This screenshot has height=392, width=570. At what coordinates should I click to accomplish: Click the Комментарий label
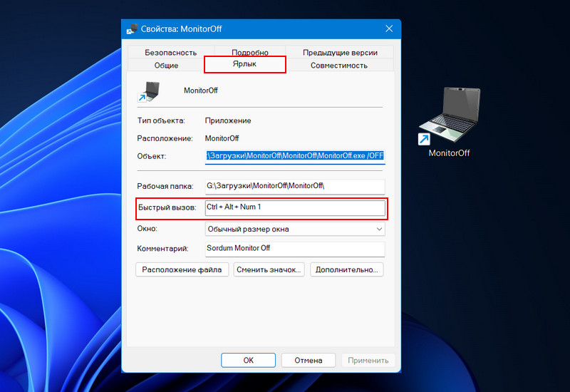(x=162, y=249)
